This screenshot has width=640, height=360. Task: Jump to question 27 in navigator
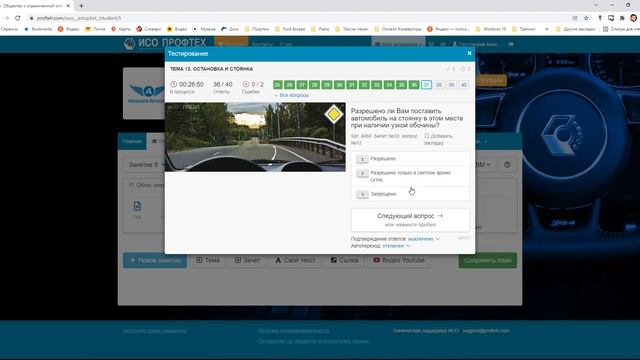tap(302, 84)
